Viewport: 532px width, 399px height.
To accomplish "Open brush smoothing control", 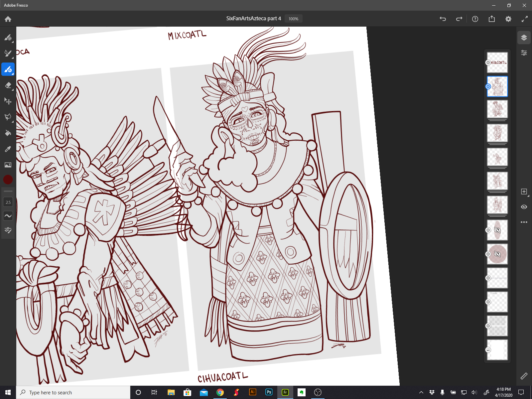I will tap(8, 216).
